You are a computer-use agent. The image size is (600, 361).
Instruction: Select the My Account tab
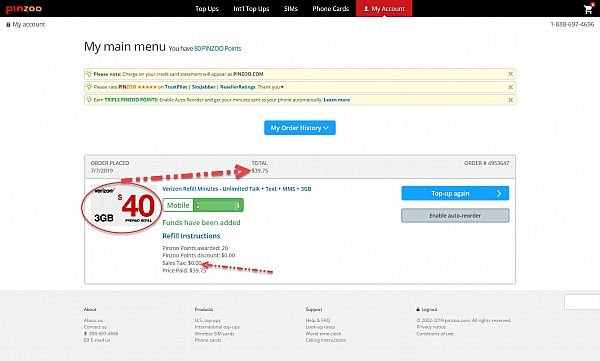[x=384, y=8]
